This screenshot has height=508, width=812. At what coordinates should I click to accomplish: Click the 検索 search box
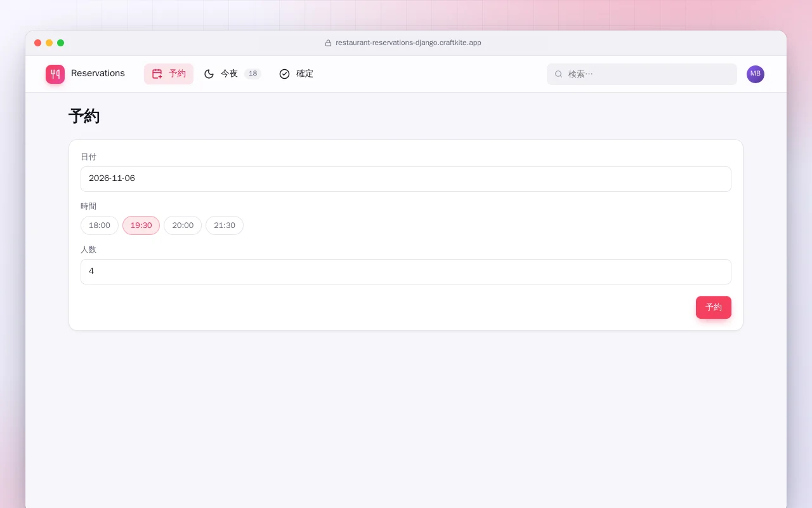tap(642, 74)
